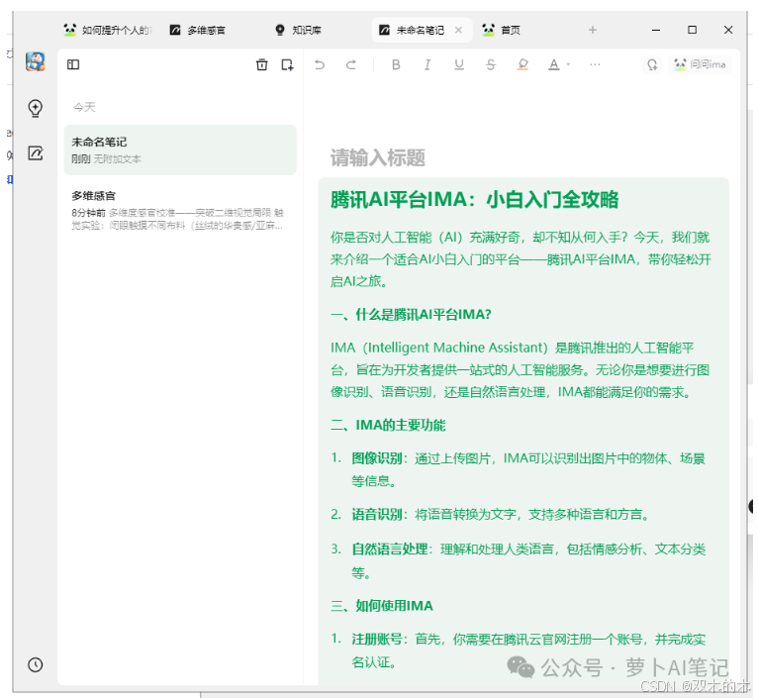Switch to the 如何提升个人的 tab

[x=108, y=30]
